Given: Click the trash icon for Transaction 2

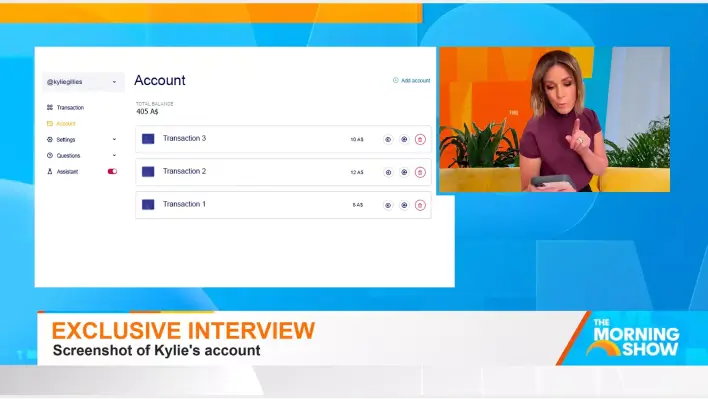Looking at the screenshot, I should coord(420,172).
